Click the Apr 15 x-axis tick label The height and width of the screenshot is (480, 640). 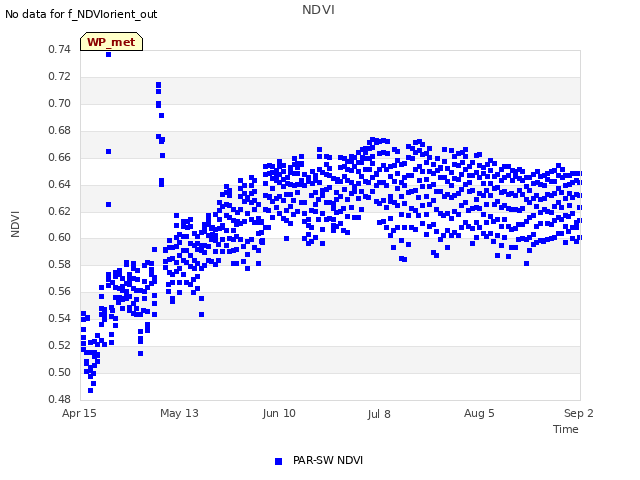(x=79, y=413)
